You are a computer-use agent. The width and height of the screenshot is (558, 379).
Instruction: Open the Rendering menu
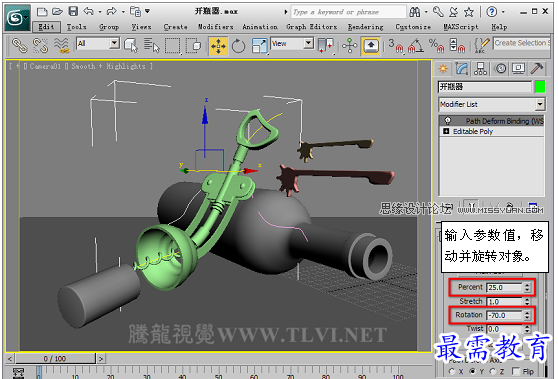tap(365, 27)
